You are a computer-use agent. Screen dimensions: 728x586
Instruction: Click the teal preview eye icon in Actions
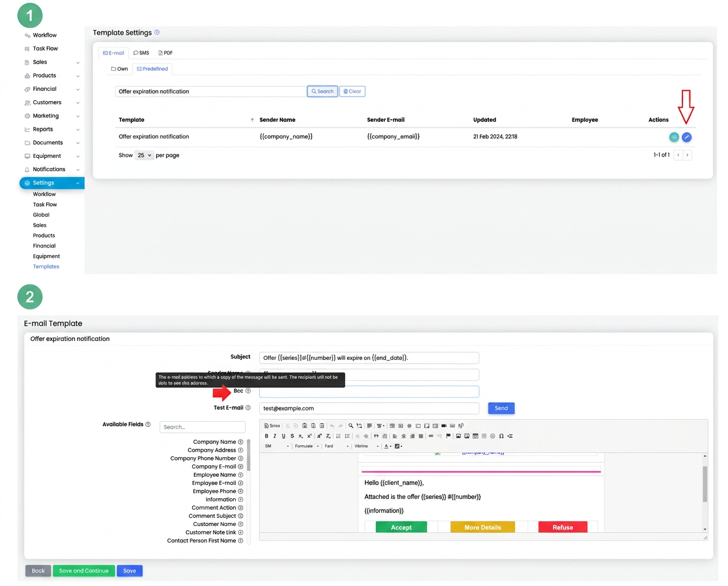(x=674, y=137)
